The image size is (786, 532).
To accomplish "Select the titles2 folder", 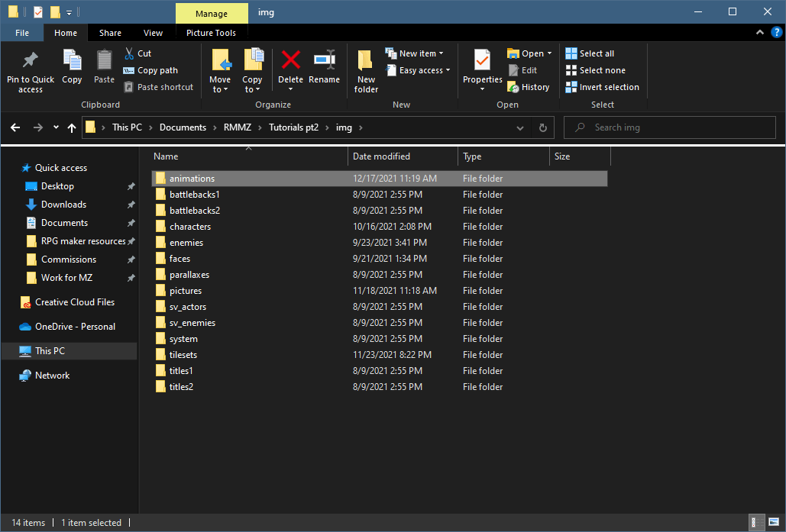I will (379, 387).
